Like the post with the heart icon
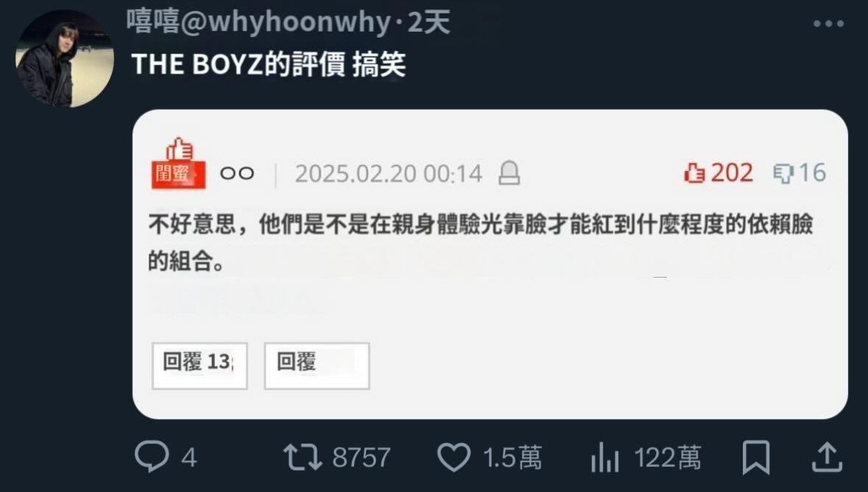The width and height of the screenshot is (868, 492). [454, 457]
